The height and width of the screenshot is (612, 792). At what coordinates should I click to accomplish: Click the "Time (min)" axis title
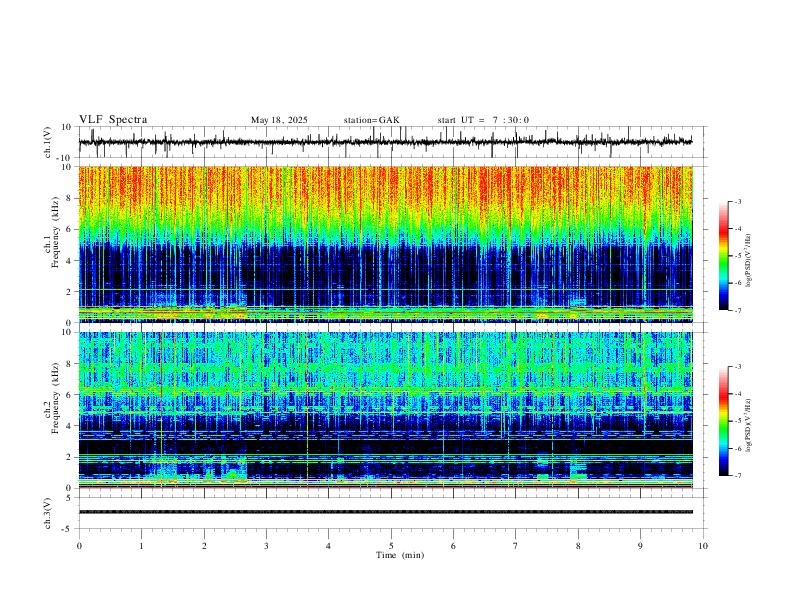tap(400, 555)
